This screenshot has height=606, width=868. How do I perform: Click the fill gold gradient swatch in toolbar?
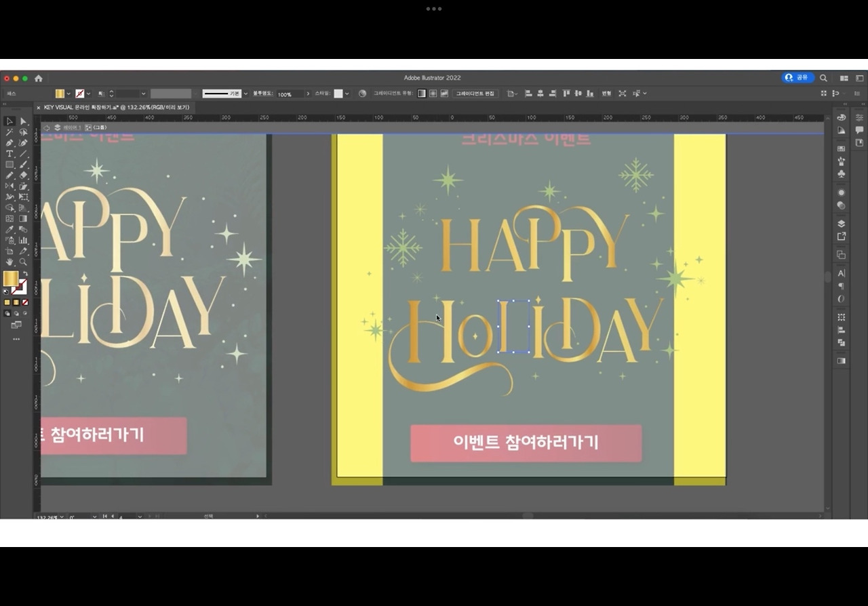[11, 278]
